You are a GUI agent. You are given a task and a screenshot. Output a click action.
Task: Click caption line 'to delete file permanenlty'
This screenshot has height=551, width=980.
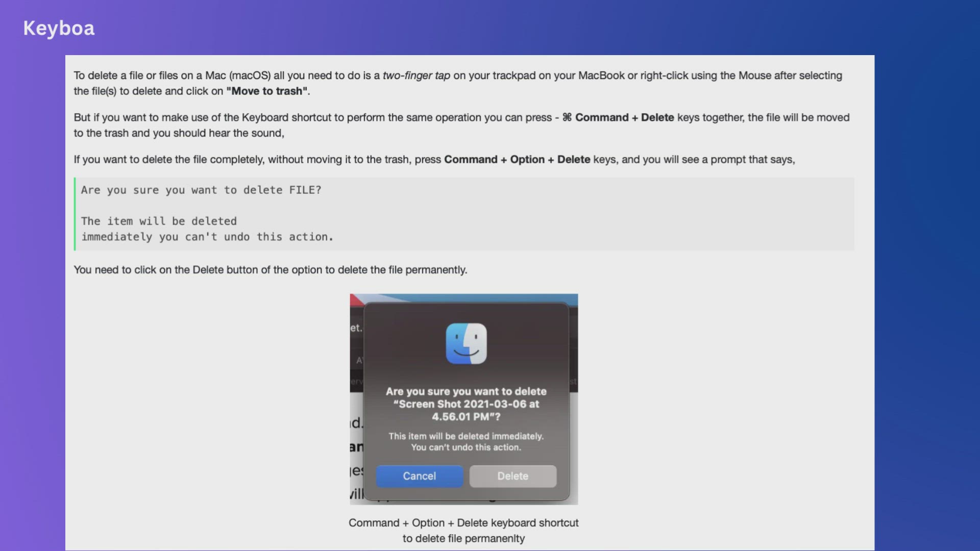point(463,539)
